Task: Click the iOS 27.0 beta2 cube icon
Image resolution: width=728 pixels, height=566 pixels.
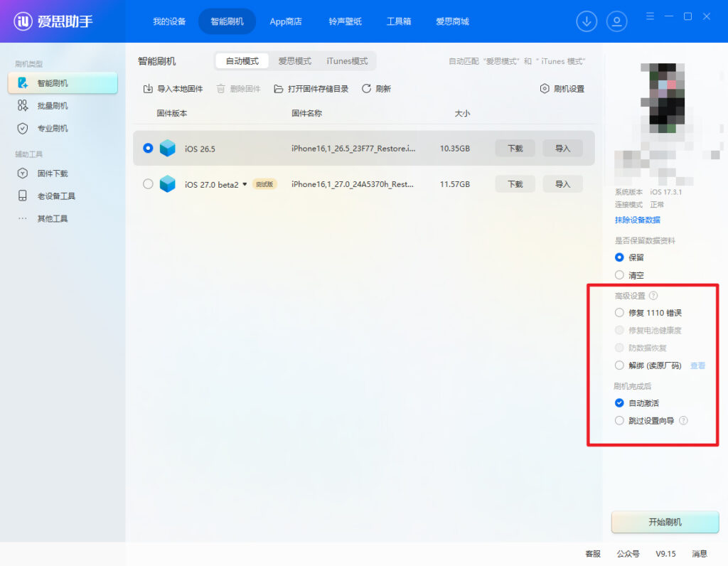Action: 168,184
